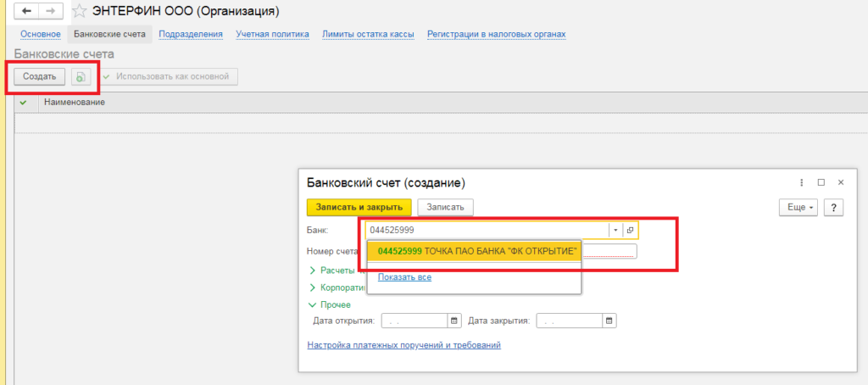Click the help question mark button
The height and width of the screenshot is (385, 868).
tap(833, 208)
